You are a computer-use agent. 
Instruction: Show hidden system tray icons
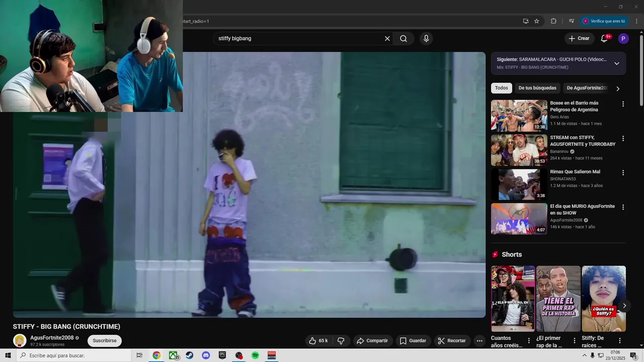point(585,355)
